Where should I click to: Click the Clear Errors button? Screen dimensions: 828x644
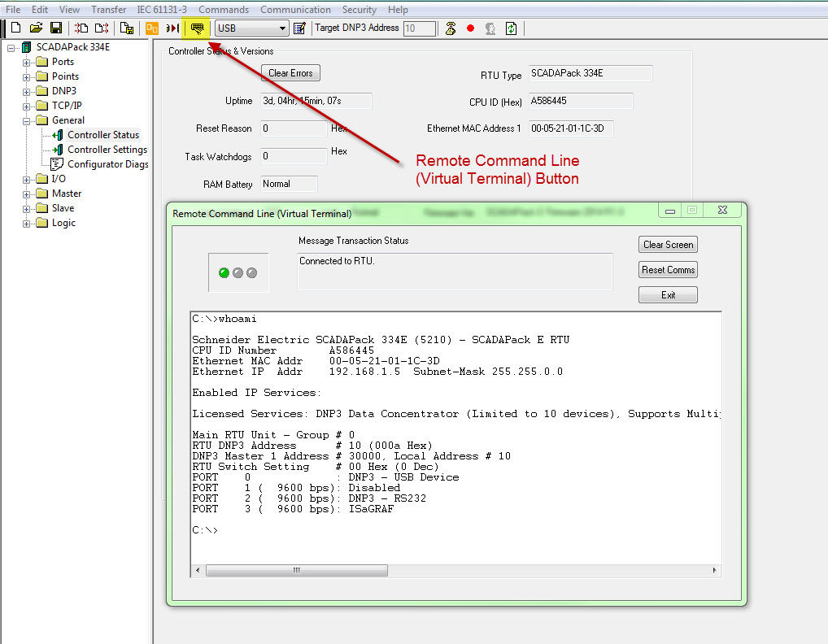pos(290,73)
